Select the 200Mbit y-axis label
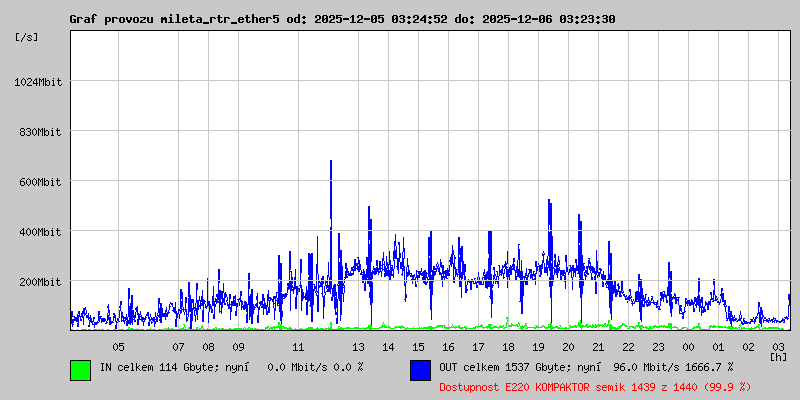The width and height of the screenshot is (800, 400). [x=39, y=282]
